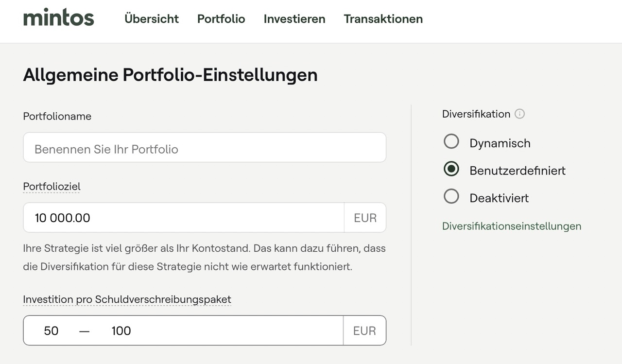Image resolution: width=622 pixels, height=364 pixels.
Task: Click the maximum investment value 100
Action: [121, 330]
